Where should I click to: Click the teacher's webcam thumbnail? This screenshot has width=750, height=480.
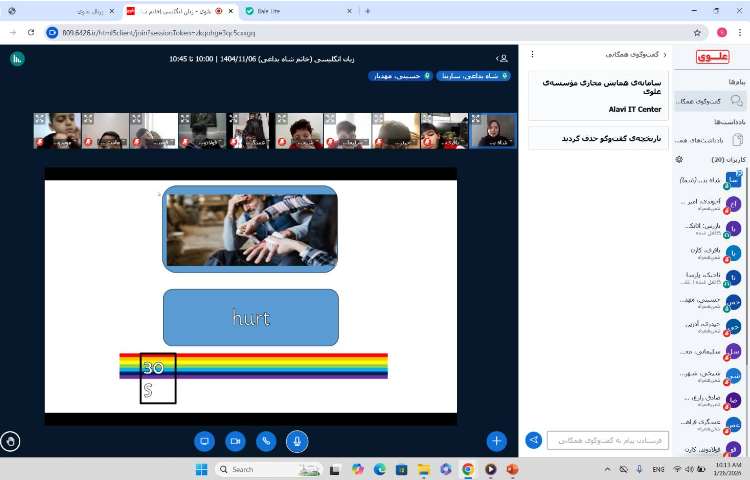[492, 130]
